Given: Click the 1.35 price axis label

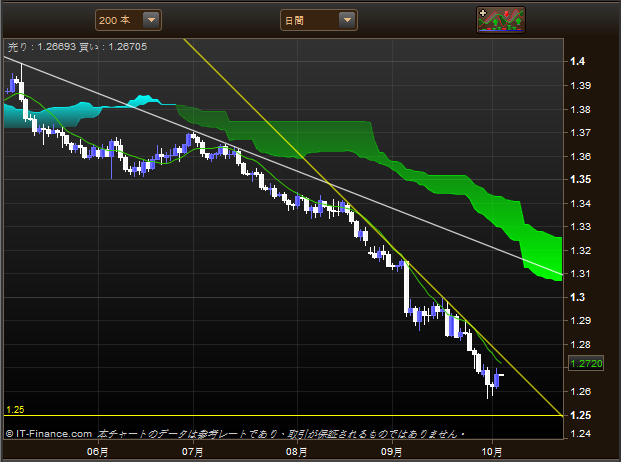Looking at the screenshot, I should pyautogui.click(x=580, y=179).
